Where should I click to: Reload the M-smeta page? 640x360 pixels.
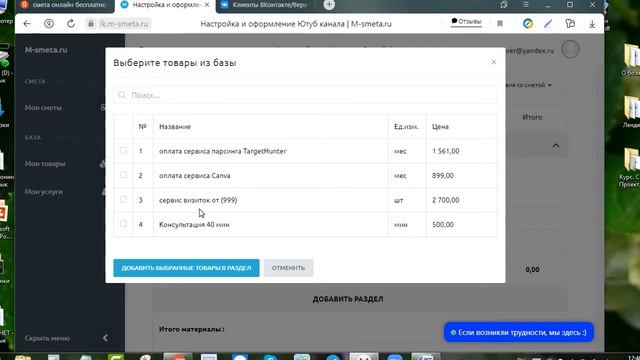(x=71, y=24)
